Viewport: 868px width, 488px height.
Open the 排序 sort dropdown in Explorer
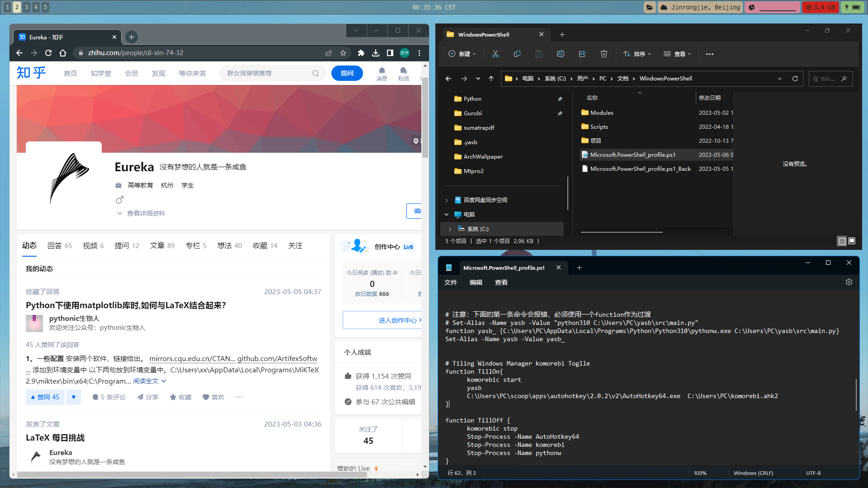pyautogui.click(x=637, y=54)
